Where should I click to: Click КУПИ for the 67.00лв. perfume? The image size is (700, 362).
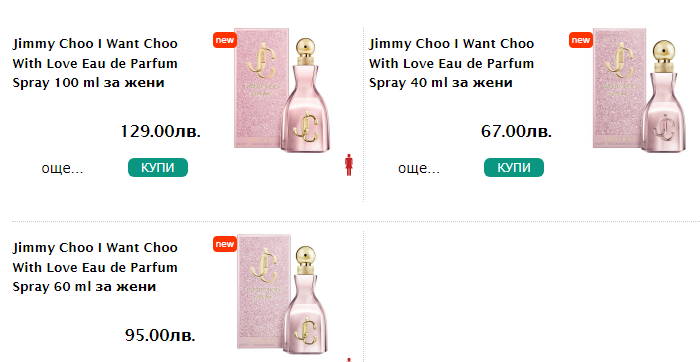[514, 168]
